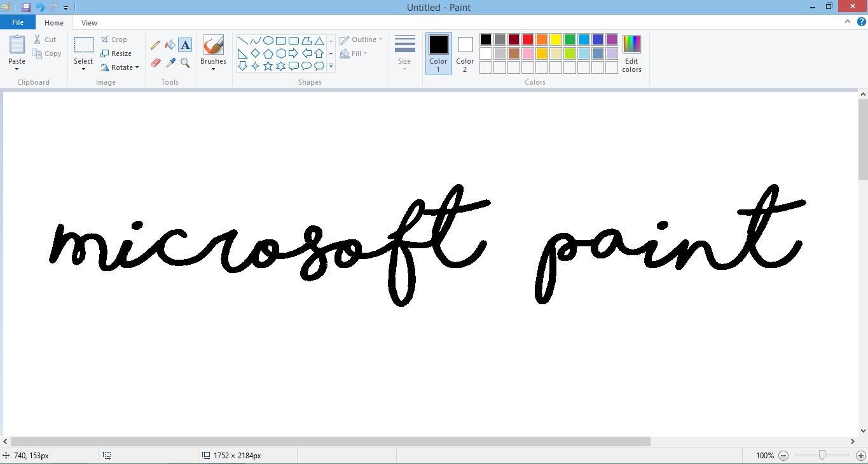Choose the Diamond shape
Image resolution: width=868 pixels, height=464 pixels.
255,53
